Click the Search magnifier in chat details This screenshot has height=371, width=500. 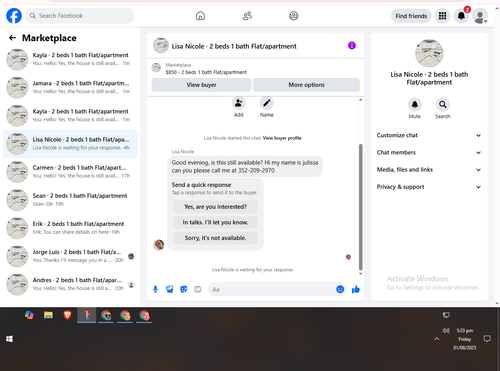coord(443,105)
